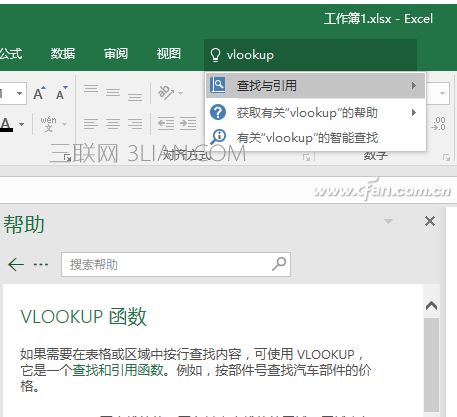This screenshot has height=417, width=457.
Task: Click the blue question mark help icon
Action: 218,112
